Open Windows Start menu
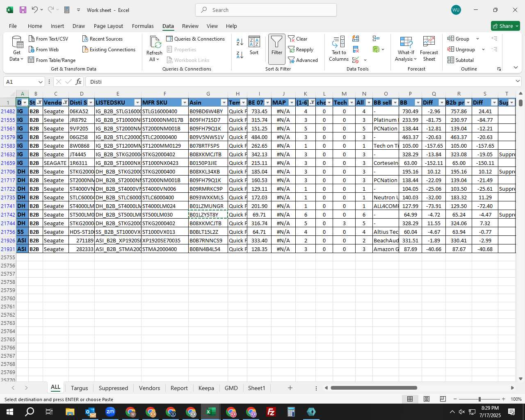The width and height of the screenshot is (525, 420). click(10, 412)
